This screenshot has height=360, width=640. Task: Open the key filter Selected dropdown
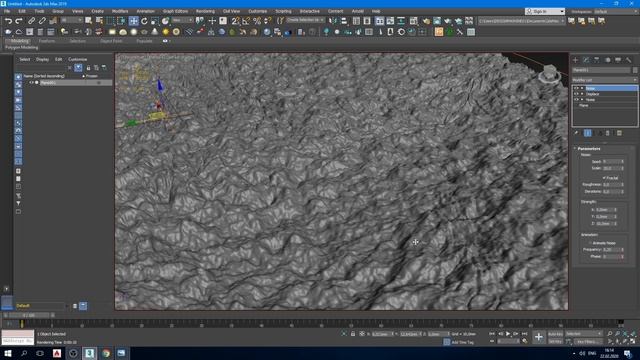click(584, 334)
